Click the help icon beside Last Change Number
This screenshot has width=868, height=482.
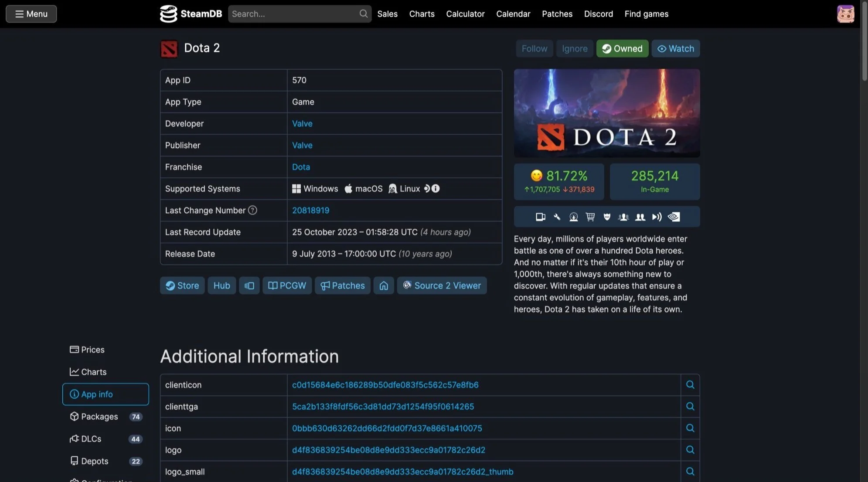pos(252,210)
